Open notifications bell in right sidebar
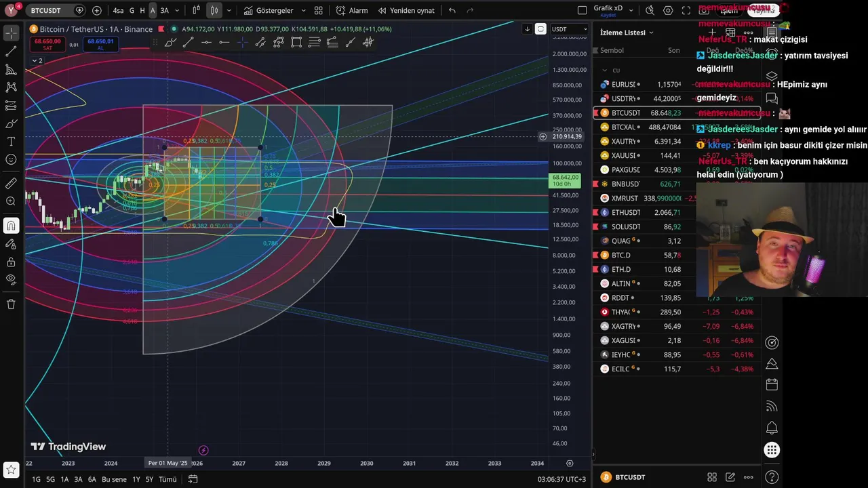 coord(772,428)
